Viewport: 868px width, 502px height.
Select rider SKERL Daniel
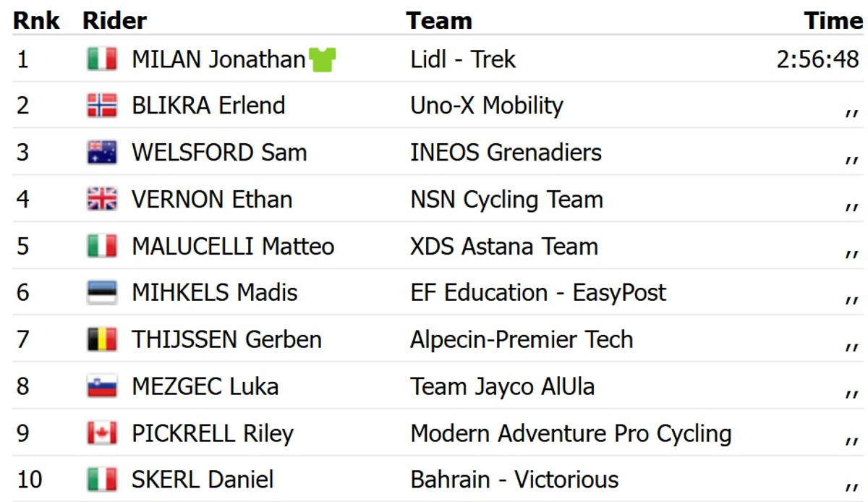click(203, 480)
